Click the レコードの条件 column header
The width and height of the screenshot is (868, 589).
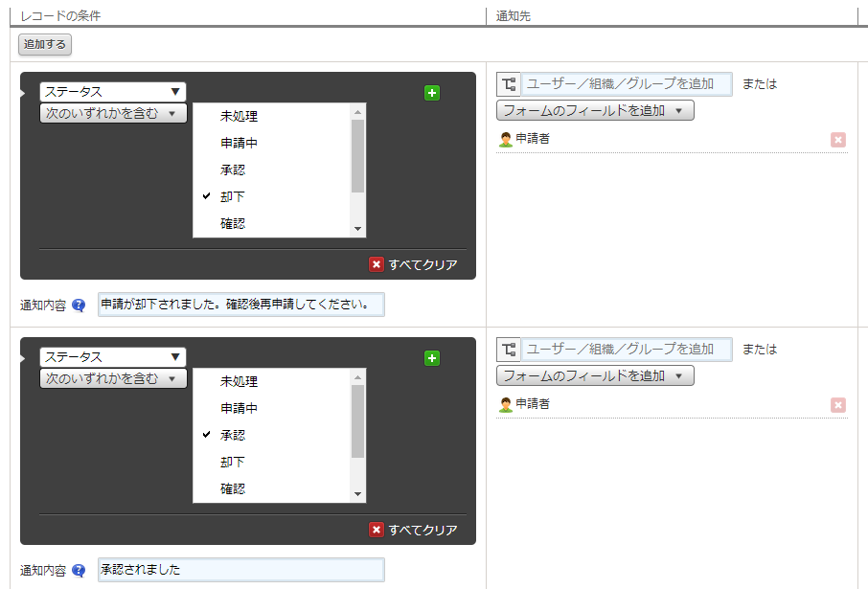(60, 16)
